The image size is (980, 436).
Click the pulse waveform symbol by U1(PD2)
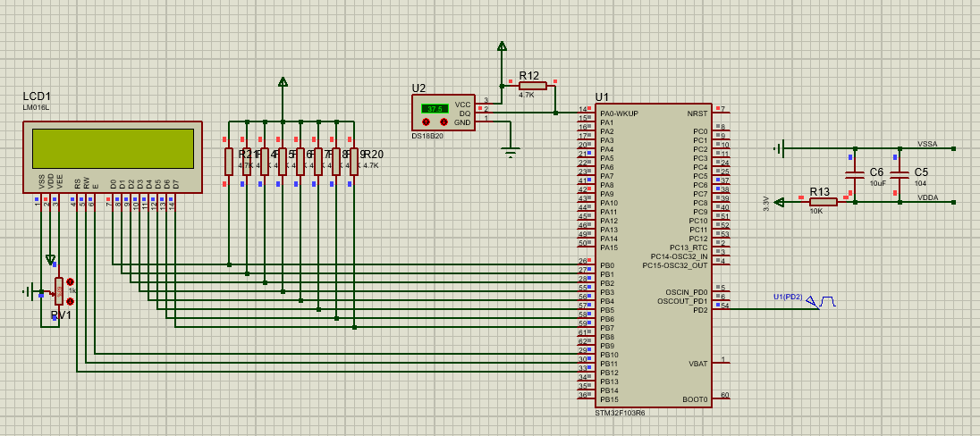828,302
